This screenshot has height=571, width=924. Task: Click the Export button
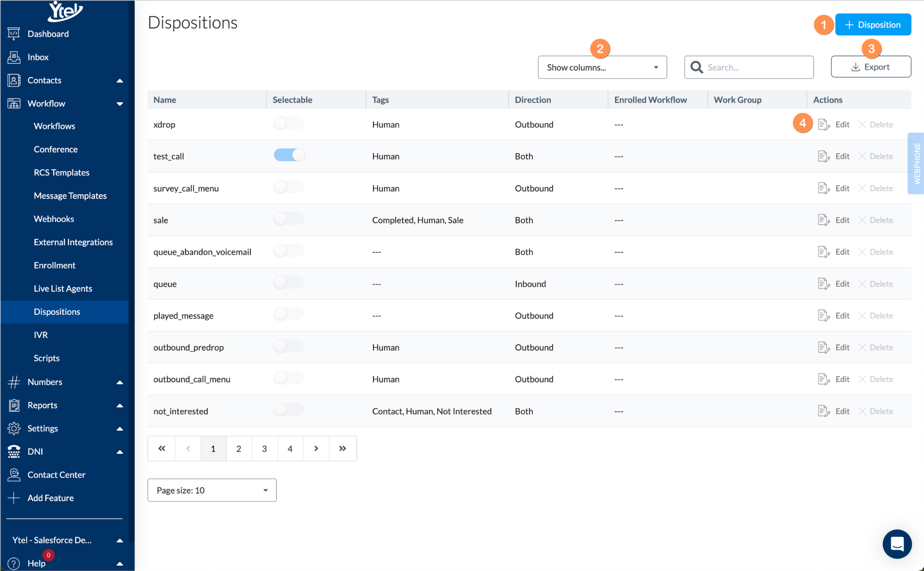871,67
